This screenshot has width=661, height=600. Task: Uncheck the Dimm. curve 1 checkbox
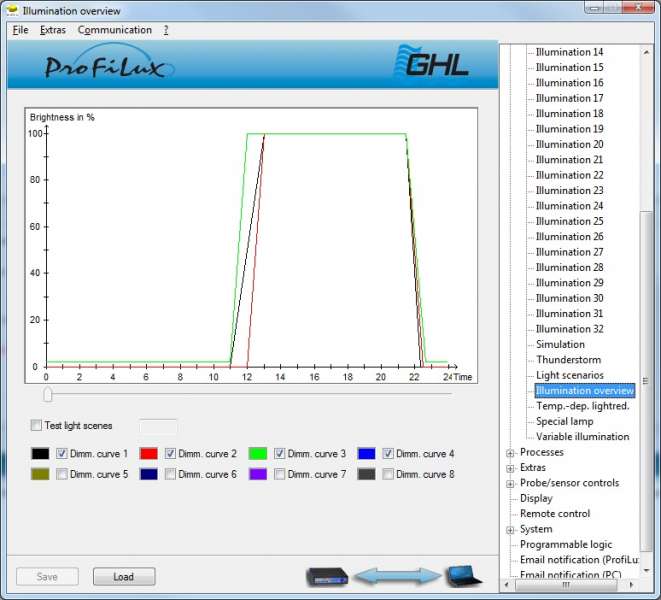tap(62, 454)
